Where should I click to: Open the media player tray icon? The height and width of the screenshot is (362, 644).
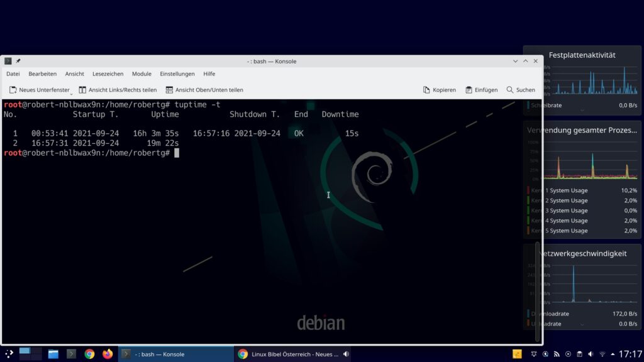(x=568, y=354)
